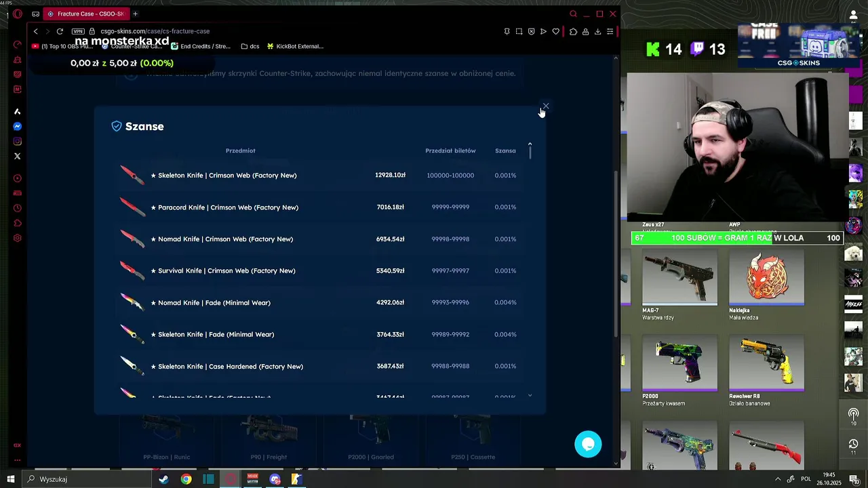Open Opera GX main menu logo

(18, 14)
